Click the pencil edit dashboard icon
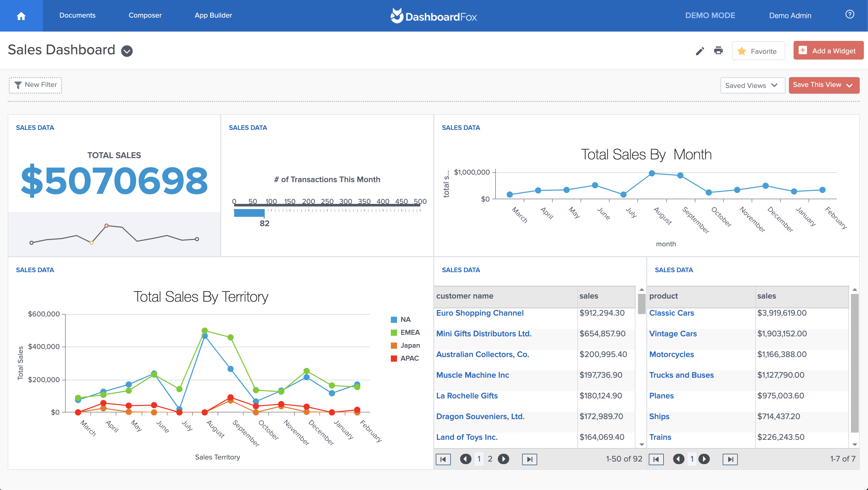This screenshot has width=868, height=490. pos(700,51)
